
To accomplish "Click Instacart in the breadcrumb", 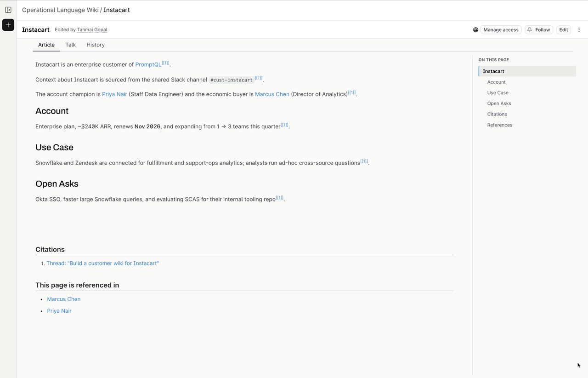I will coord(117,10).
